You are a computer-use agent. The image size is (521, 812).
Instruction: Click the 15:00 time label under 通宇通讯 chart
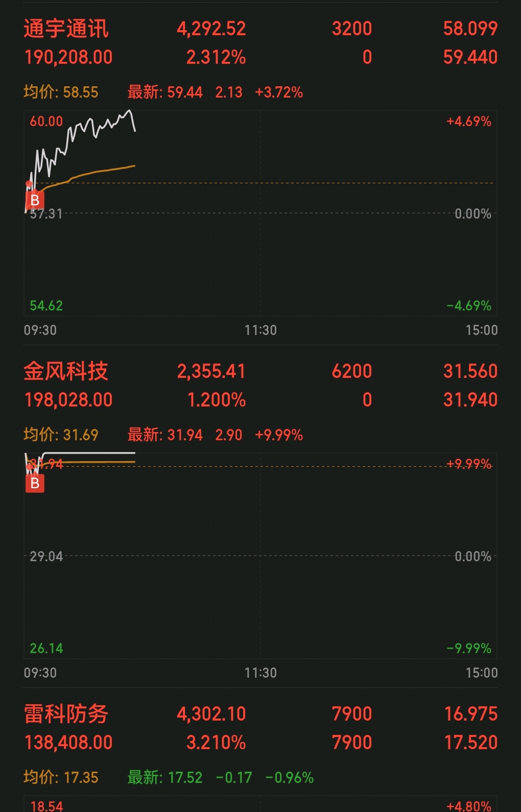tap(481, 330)
